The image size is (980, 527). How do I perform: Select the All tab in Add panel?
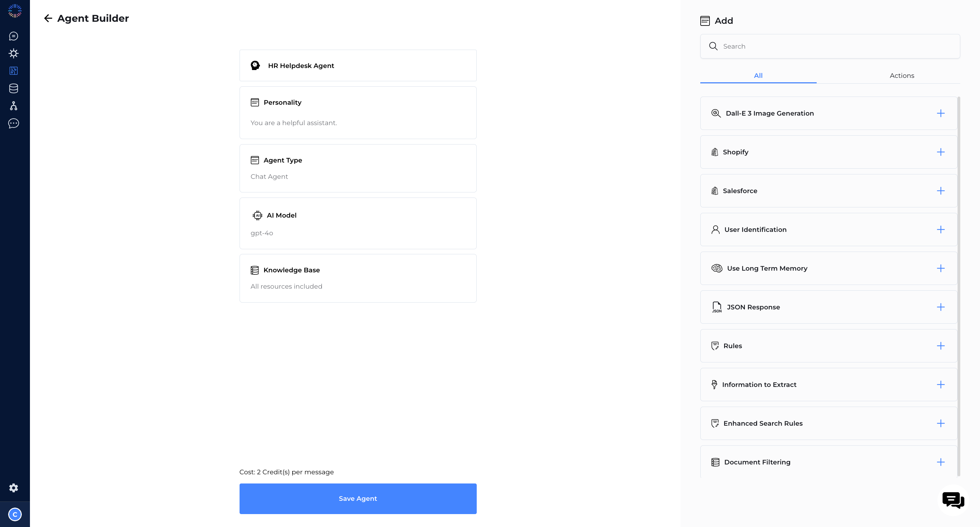tap(758, 75)
